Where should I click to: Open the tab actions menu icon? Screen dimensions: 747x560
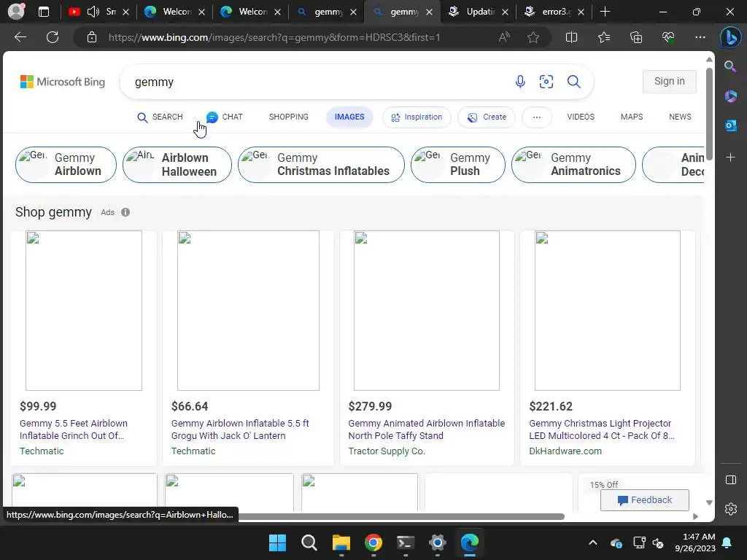coord(44,12)
